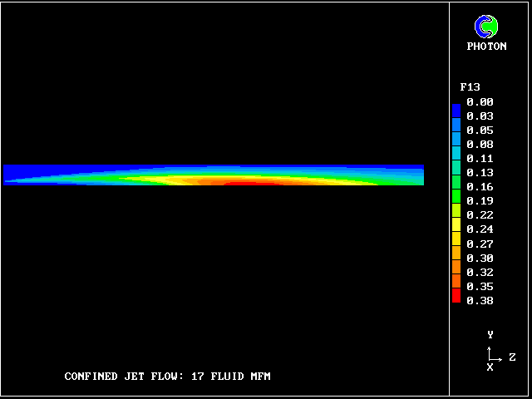Screen dimensions: 532x399
Task: Pick the yellow 0.24 legend color swatch
Action: tap(456, 226)
